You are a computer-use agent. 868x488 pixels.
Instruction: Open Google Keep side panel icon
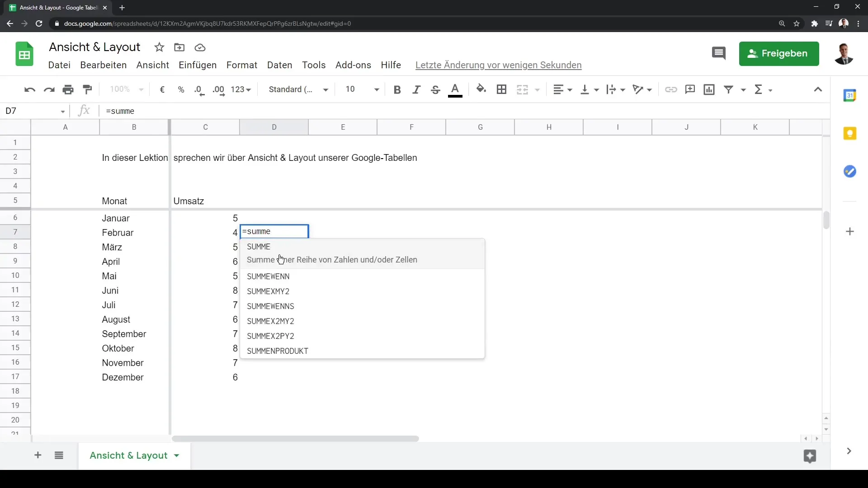(850, 133)
